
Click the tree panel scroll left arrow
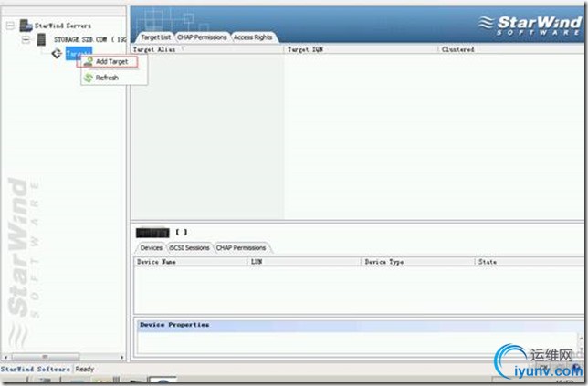pos(5,357)
